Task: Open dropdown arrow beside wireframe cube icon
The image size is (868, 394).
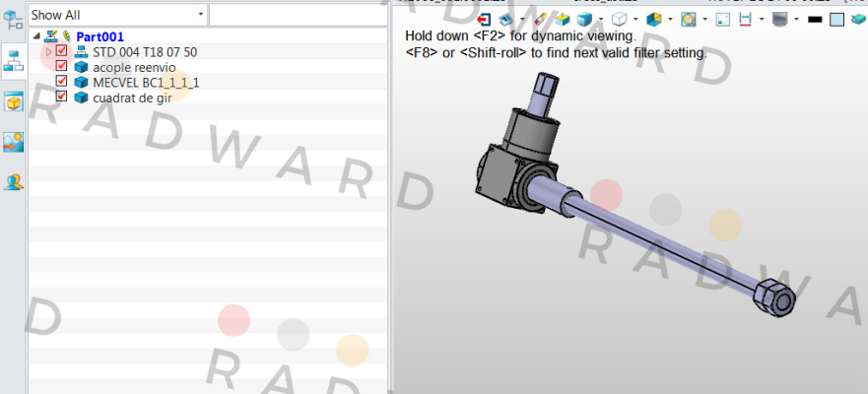Action: coord(634,20)
